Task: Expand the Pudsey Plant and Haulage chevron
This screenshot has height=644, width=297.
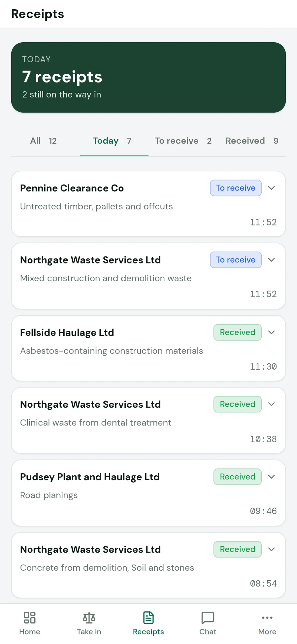Action: pos(272,477)
